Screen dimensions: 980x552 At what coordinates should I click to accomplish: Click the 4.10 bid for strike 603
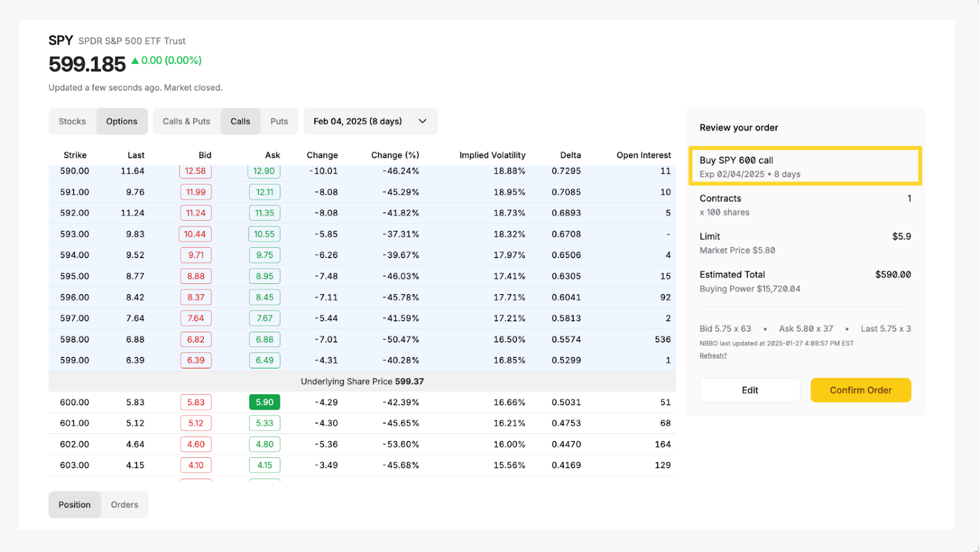[196, 465]
